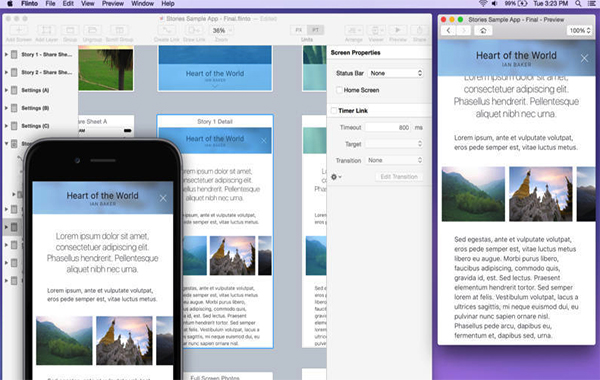Open the Flinto menu
The width and height of the screenshot is (600, 380).
coord(29,3)
